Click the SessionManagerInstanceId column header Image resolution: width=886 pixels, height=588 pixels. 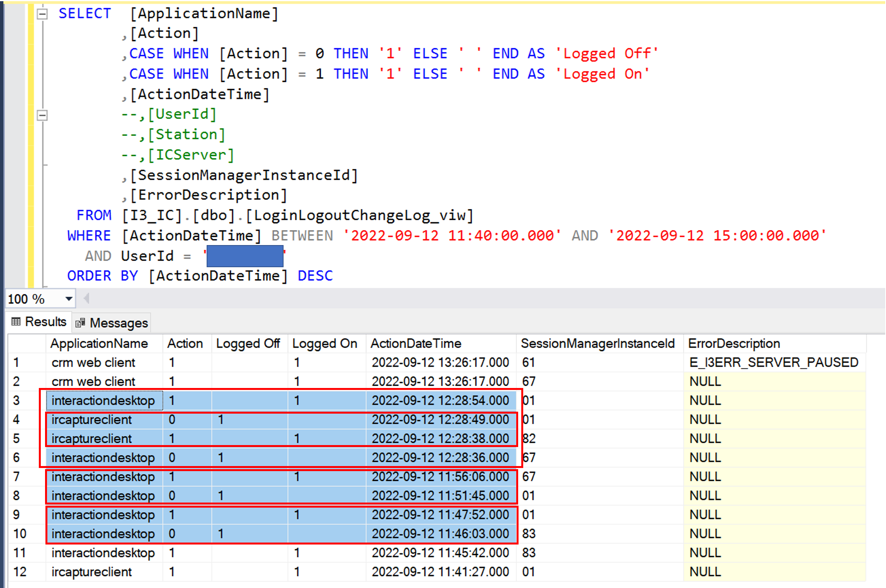pos(597,344)
